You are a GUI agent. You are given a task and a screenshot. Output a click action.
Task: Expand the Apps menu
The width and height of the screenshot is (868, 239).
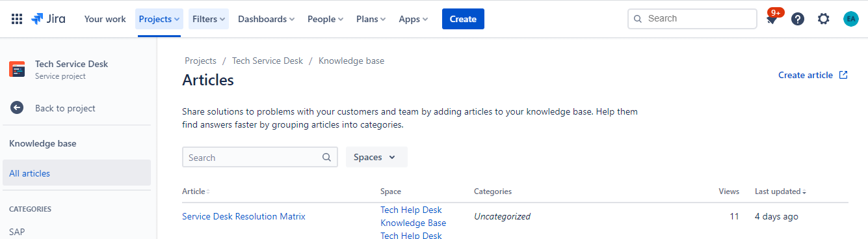pyautogui.click(x=413, y=19)
